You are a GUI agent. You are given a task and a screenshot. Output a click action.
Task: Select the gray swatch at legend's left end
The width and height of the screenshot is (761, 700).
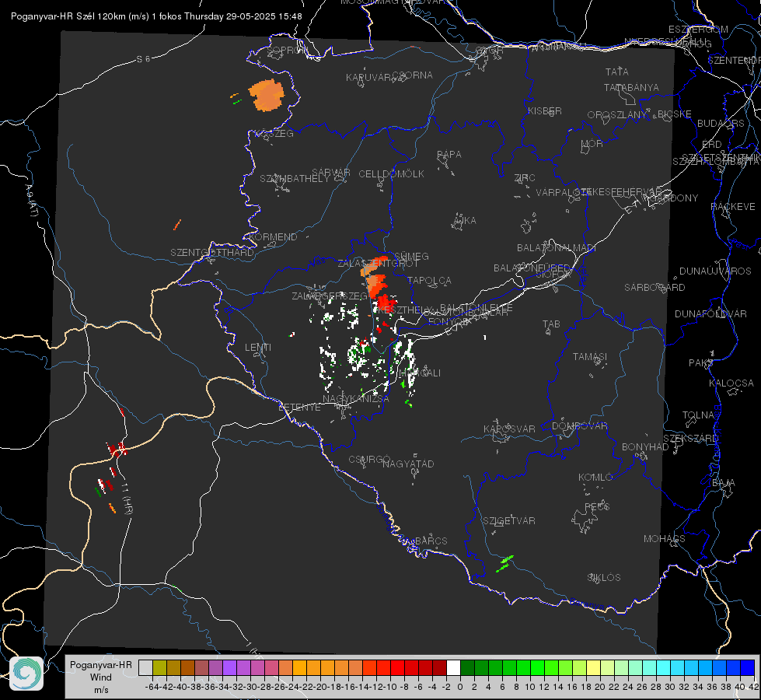click(145, 668)
